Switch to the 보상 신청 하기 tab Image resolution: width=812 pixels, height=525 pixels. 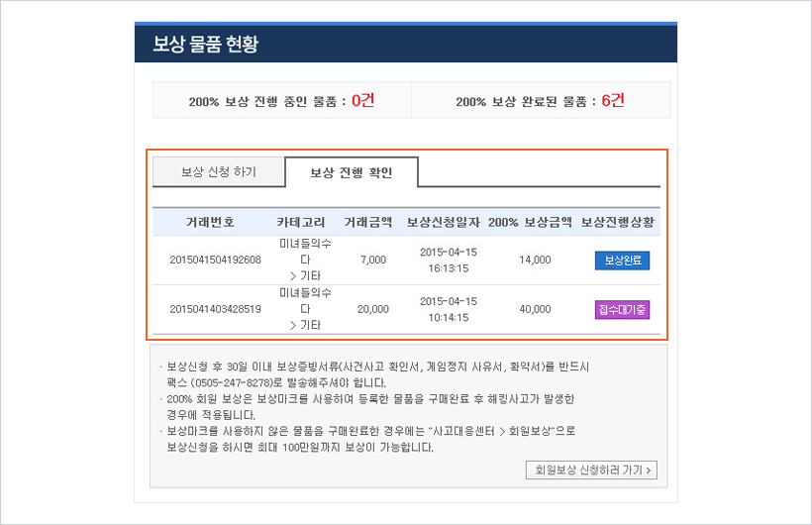218,171
